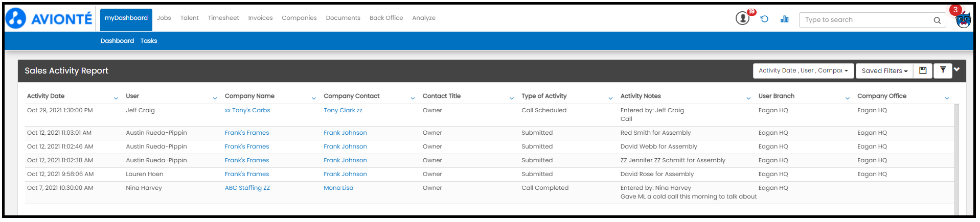Open the Analyze menu

[424, 18]
